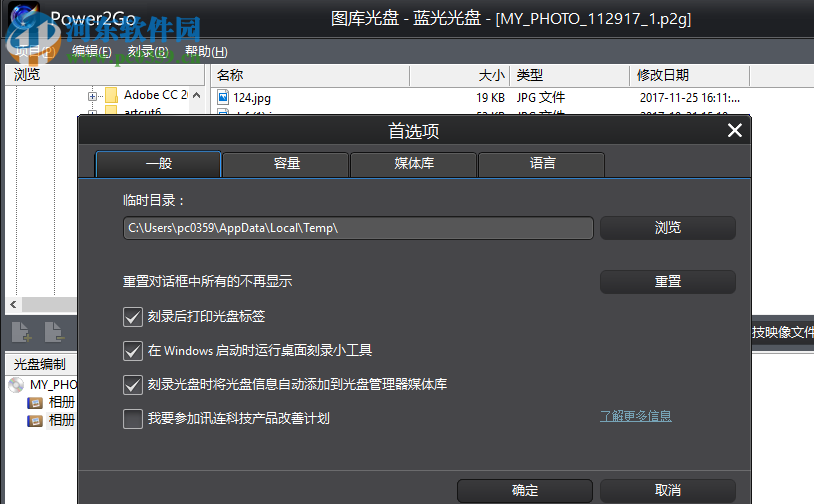Screen dimensions: 814x504
Task: Select MY_PHO disc tree item
Action: (53, 385)
